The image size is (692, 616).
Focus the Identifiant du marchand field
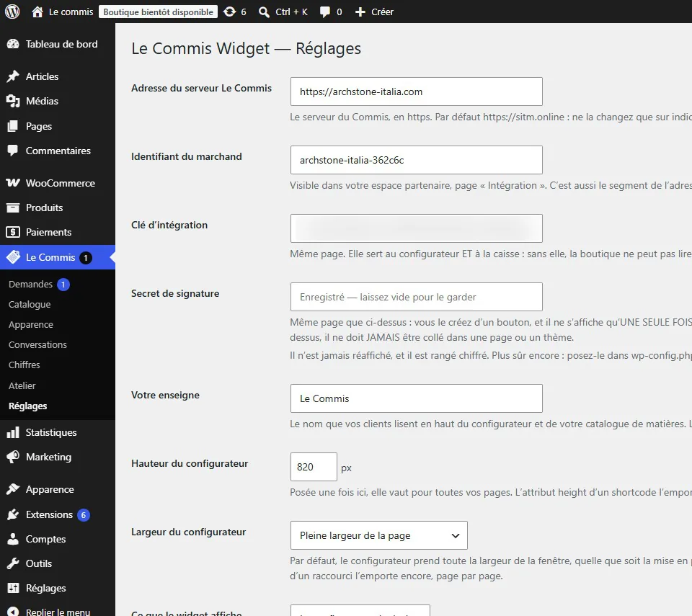click(x=416, y=160)
